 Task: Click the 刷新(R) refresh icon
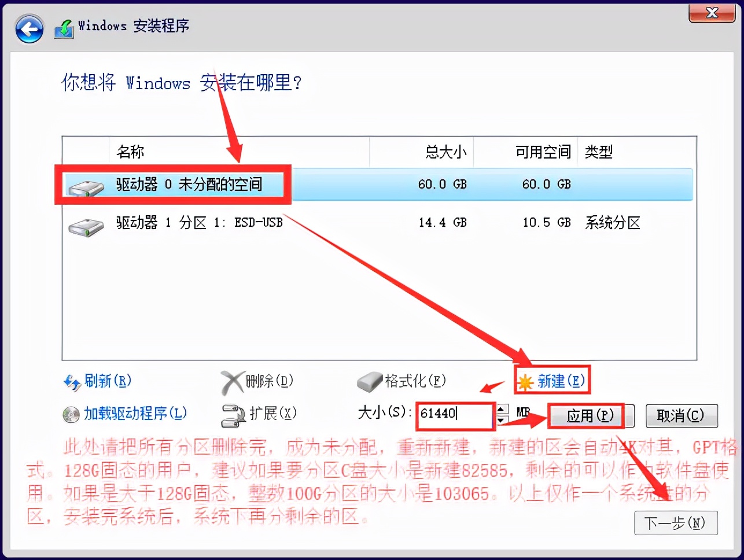coord(72,382)
